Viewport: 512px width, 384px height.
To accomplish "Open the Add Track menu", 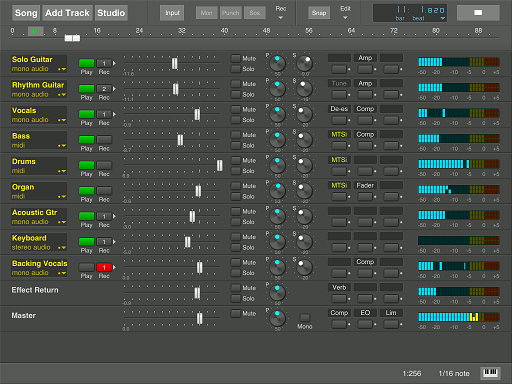I will click(x=67, y=13).
